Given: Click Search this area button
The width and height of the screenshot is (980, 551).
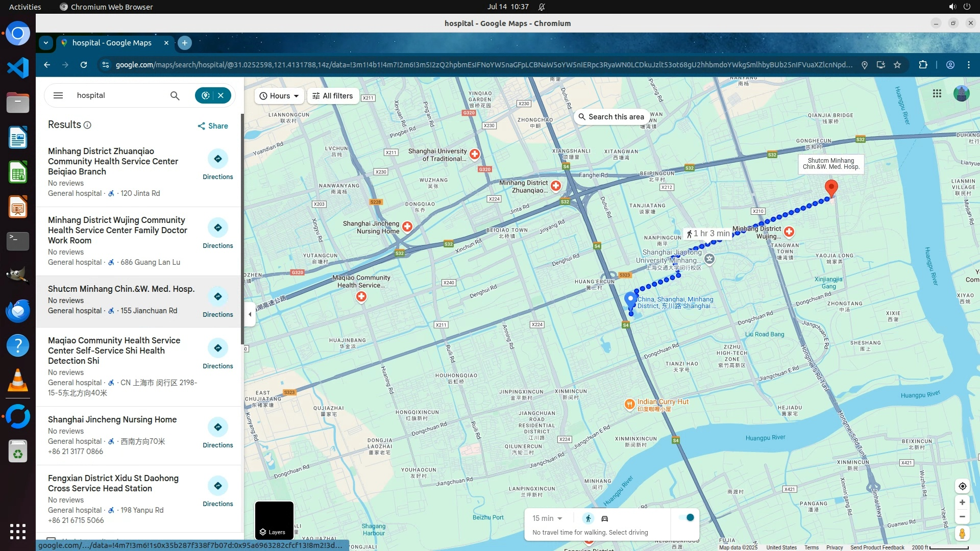Looking at the screenshot, I should 611,117.
